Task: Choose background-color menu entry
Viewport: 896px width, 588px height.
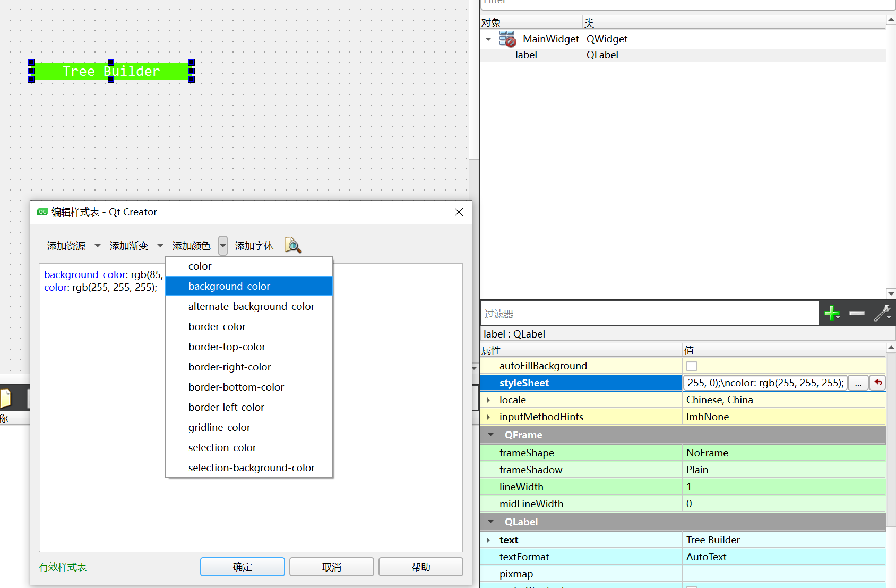Action: click(x=249, y=287)
